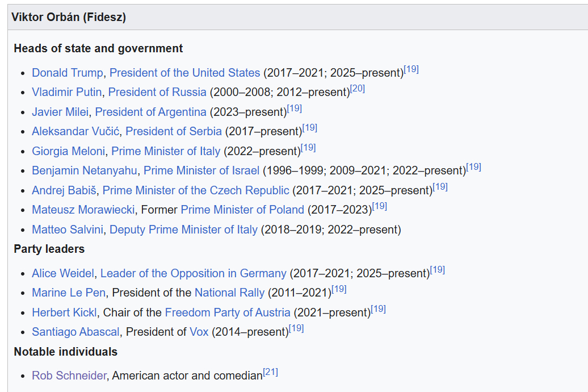588x392 pixels.
Task: Go to the Giorgia Meloni page
Action: 69,151
